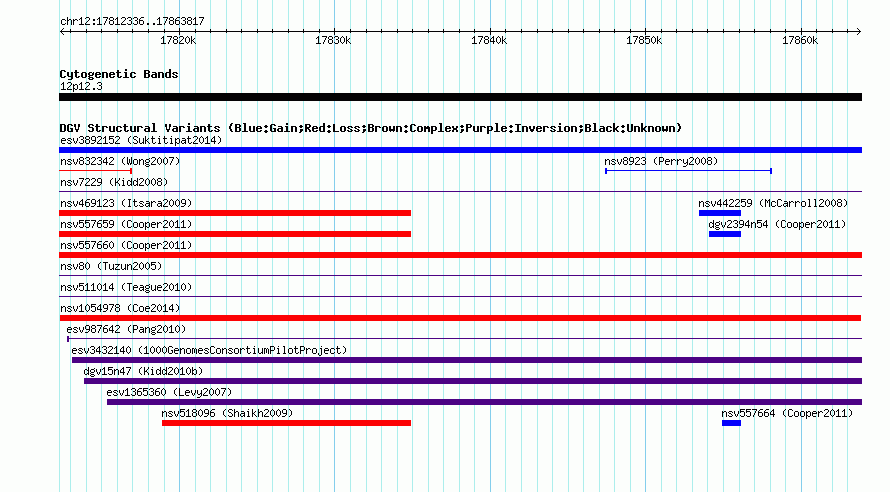The width and height of the screenshot is (890, 492).
Task: Open the nsv1054978 (Coe2014) variant label
Action: click(x=120, y=308)
